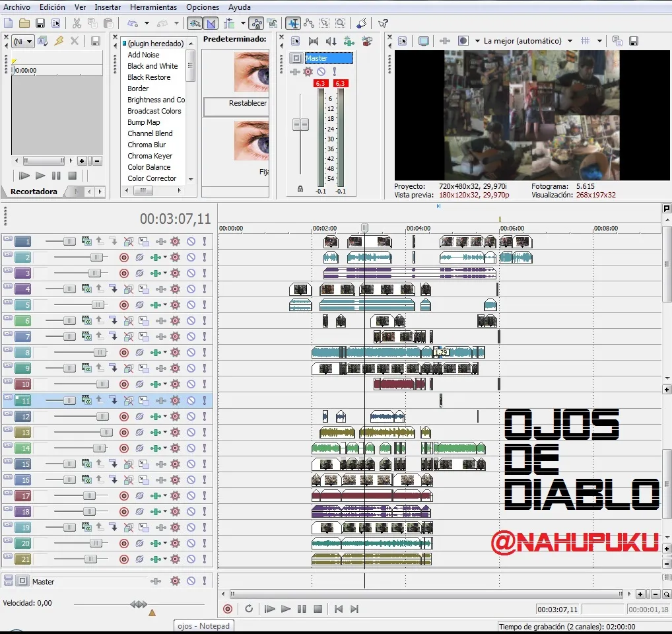
Task: Click invert phase icon on track 8
Action: click(139, 353)
